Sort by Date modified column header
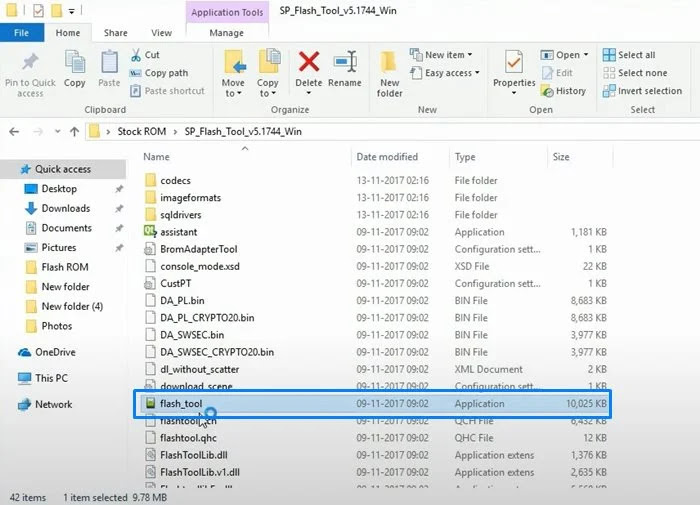 pos(387,157)
